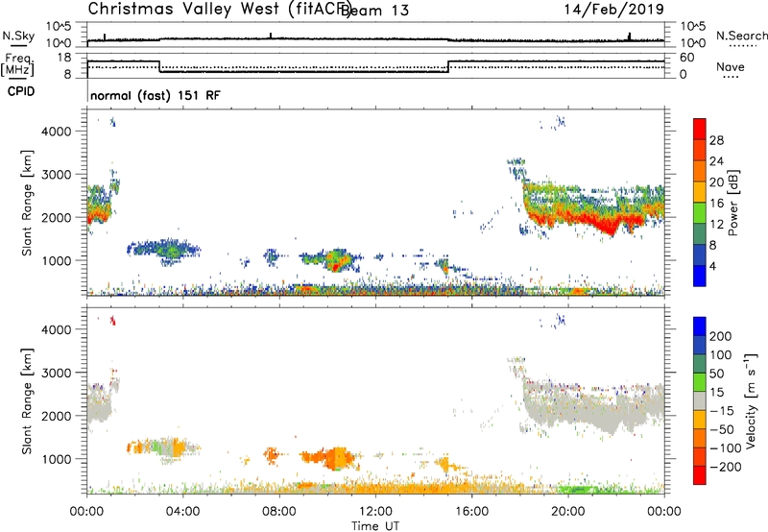This screenshot has height=532, width=768.
Task: Click the 'Beam 13' label
Action: (374, 10)
